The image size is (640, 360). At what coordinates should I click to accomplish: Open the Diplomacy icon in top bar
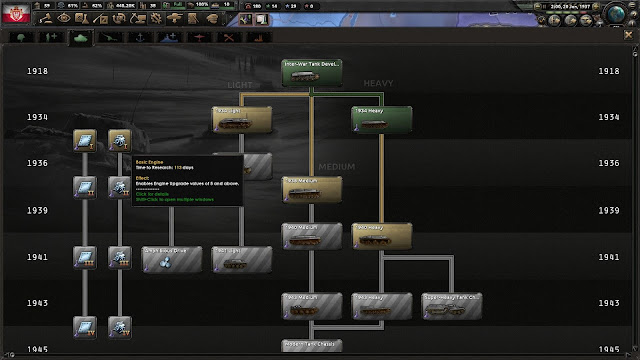pos(100,18)
